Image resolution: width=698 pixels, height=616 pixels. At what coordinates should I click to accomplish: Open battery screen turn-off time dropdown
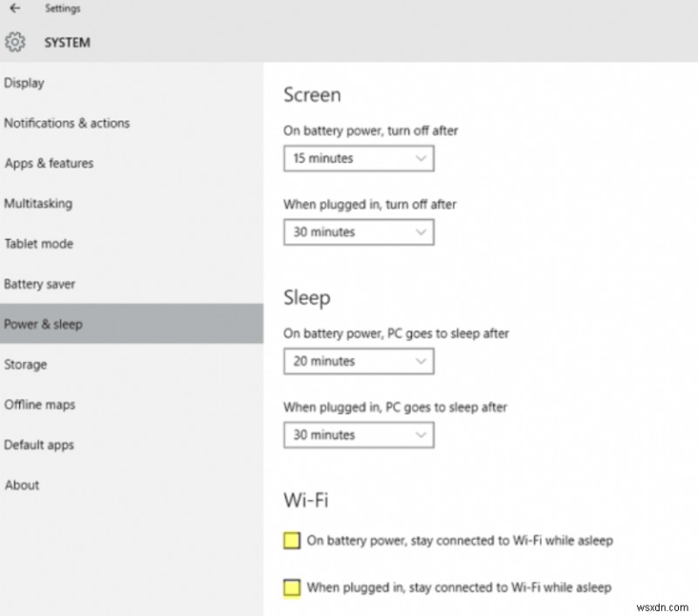pyautogui.click(x=358, y=158)
